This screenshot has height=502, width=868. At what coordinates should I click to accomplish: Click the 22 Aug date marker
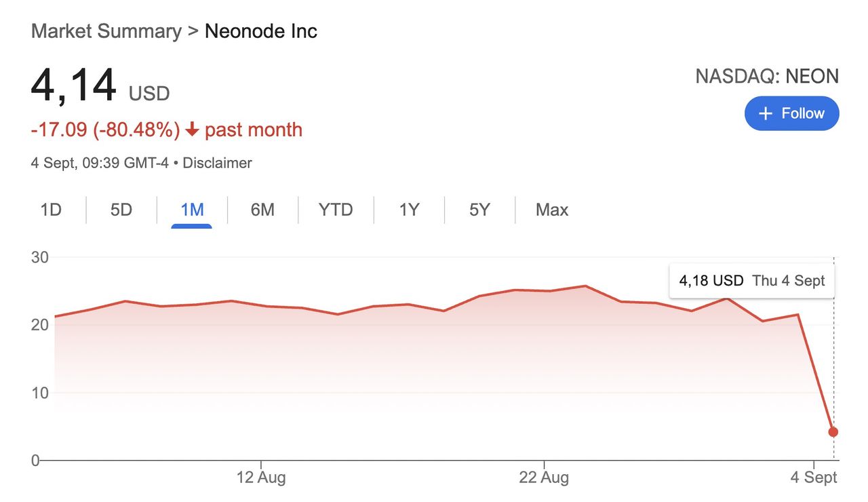(x=544, y=478)
